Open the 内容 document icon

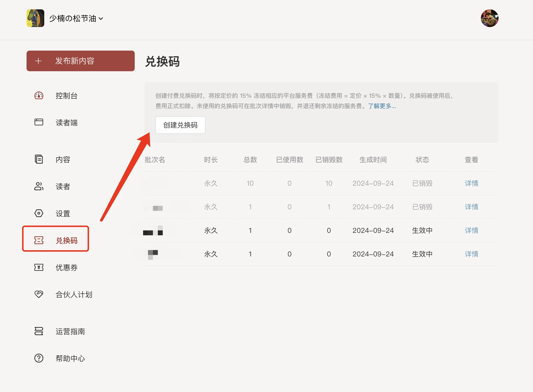tap(39, 159)
